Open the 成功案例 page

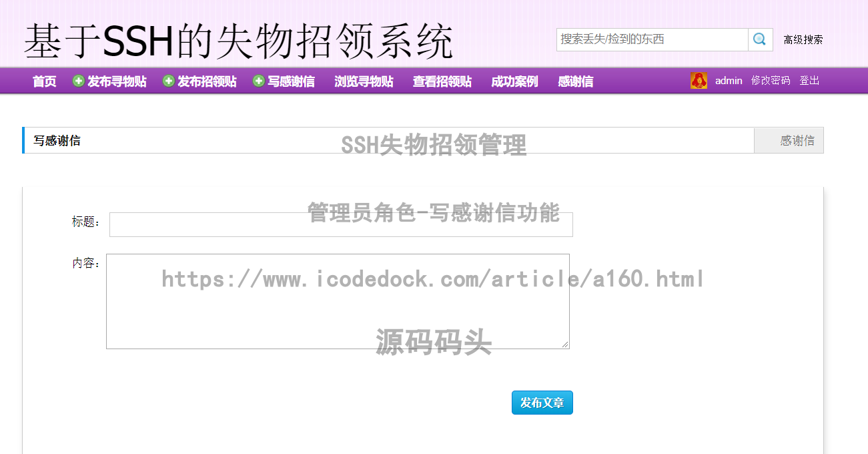[x=514, y=81]
